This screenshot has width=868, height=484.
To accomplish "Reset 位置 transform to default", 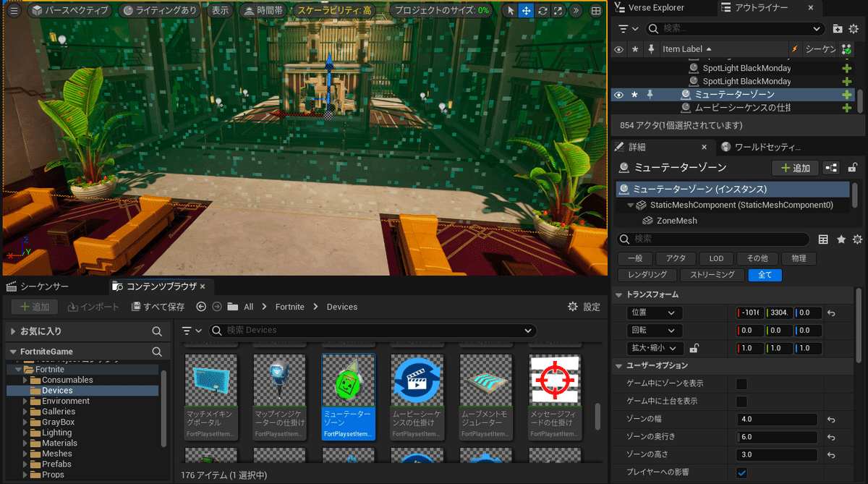I will (x=831, y=313).
